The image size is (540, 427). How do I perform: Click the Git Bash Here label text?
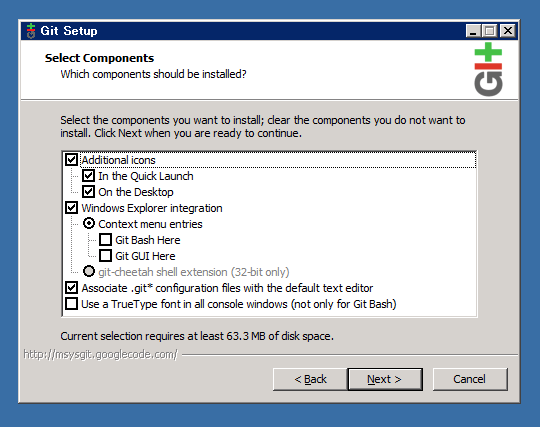pyautogui.click(x=148, y=240)
